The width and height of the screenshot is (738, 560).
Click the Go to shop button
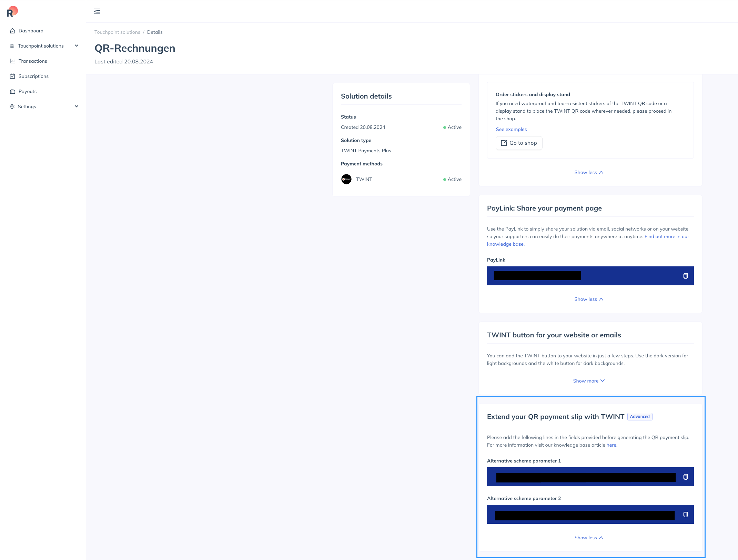click(519, 143)
